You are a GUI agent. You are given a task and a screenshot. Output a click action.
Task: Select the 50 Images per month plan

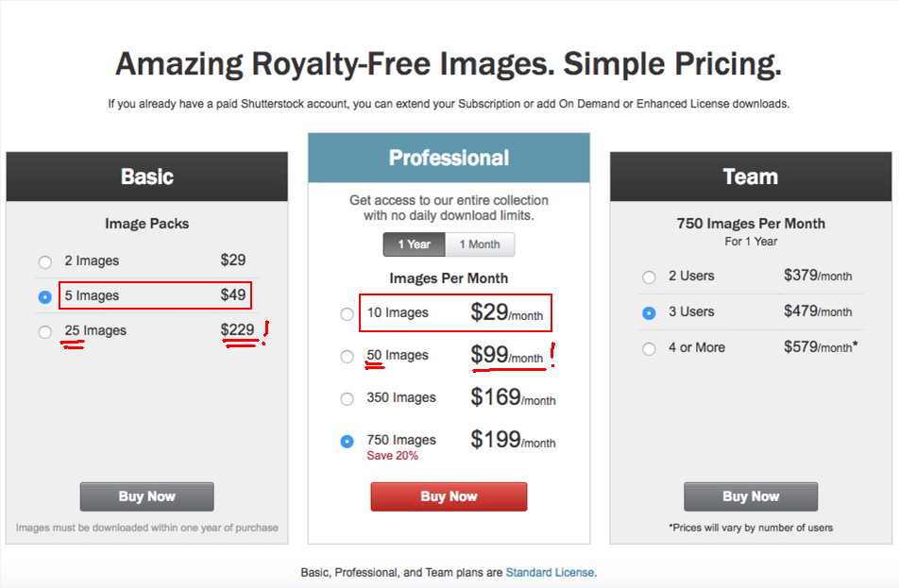point(348,357)
